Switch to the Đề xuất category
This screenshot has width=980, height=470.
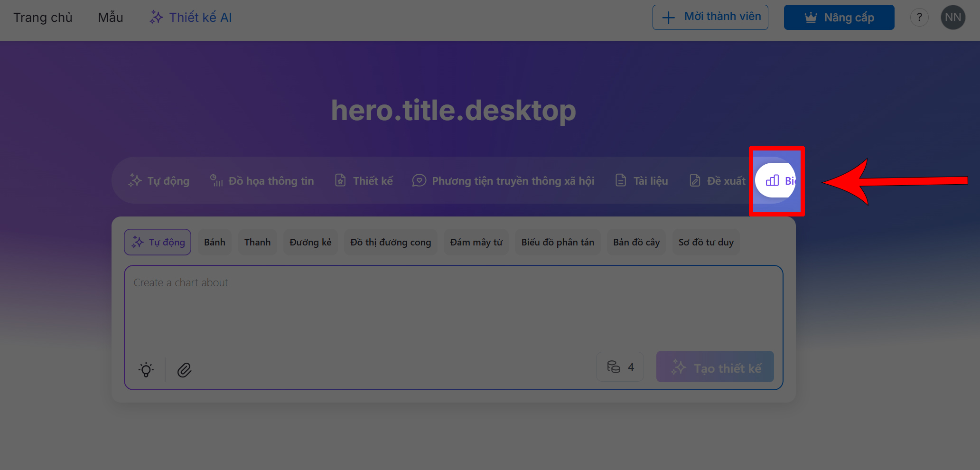(x=717, y=181)
